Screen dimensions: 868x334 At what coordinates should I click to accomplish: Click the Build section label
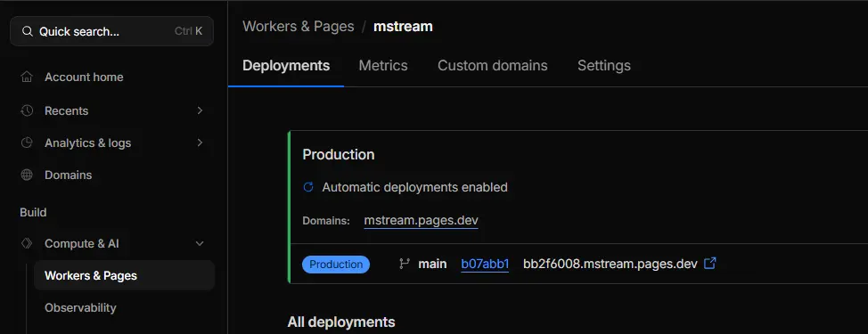tap(33, 212)
